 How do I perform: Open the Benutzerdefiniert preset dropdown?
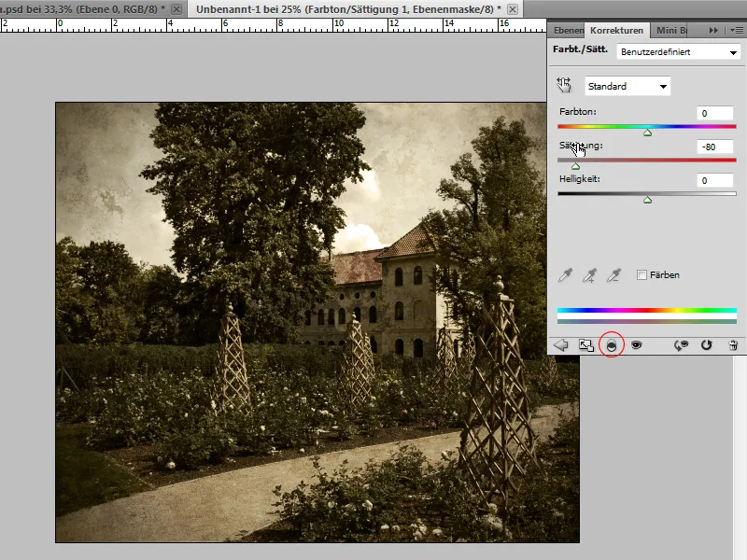coord(677,51)
